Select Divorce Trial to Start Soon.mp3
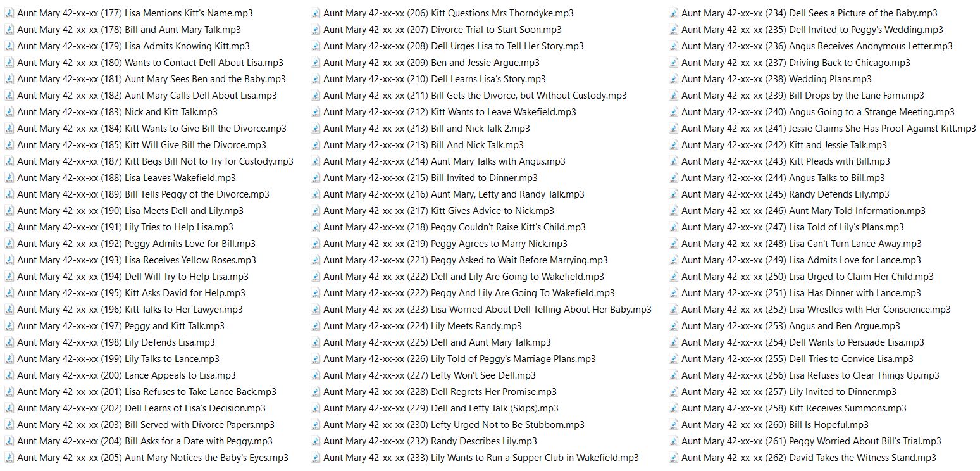The height and width of the screenshot is (471, 980). tap(442, 30)
